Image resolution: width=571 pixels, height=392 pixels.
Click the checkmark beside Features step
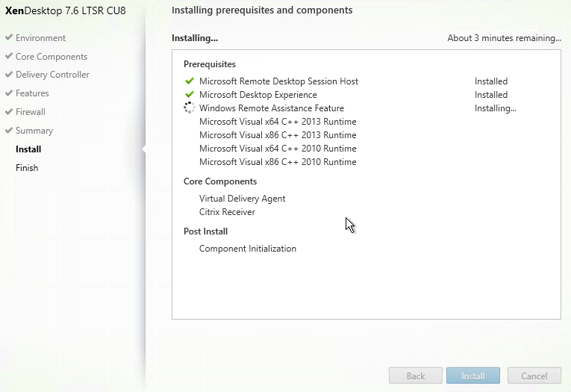pos(9,93)
